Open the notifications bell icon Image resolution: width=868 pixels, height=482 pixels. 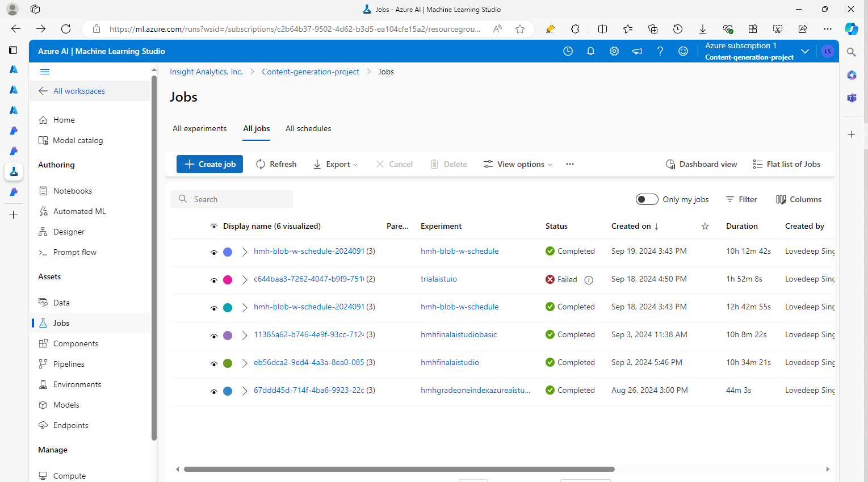[x=590, y=51]
